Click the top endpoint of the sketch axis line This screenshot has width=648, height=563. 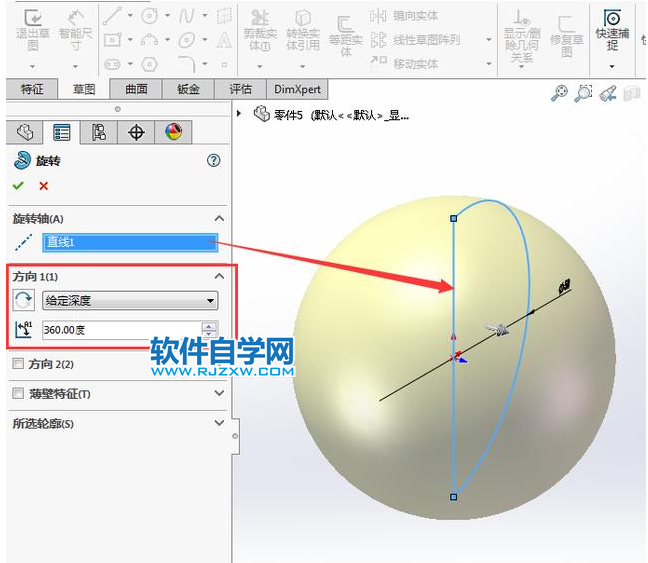(x=453, y=218)
